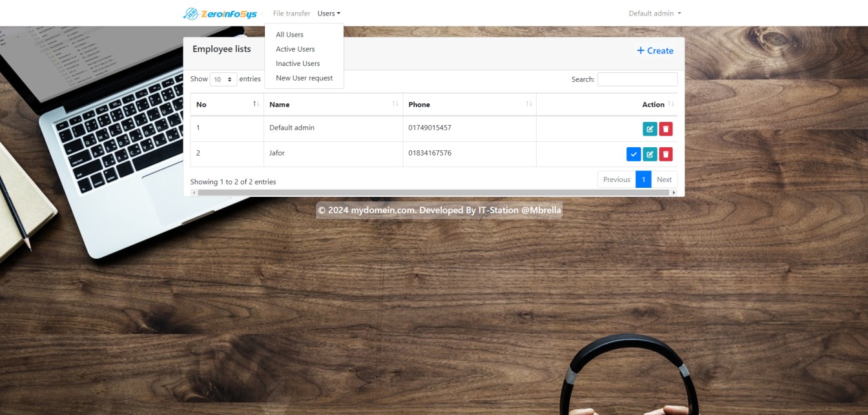The height and width of the screenshot is (415, 868).
Task: Click the Next pagination button
Action: pos(664,179)
